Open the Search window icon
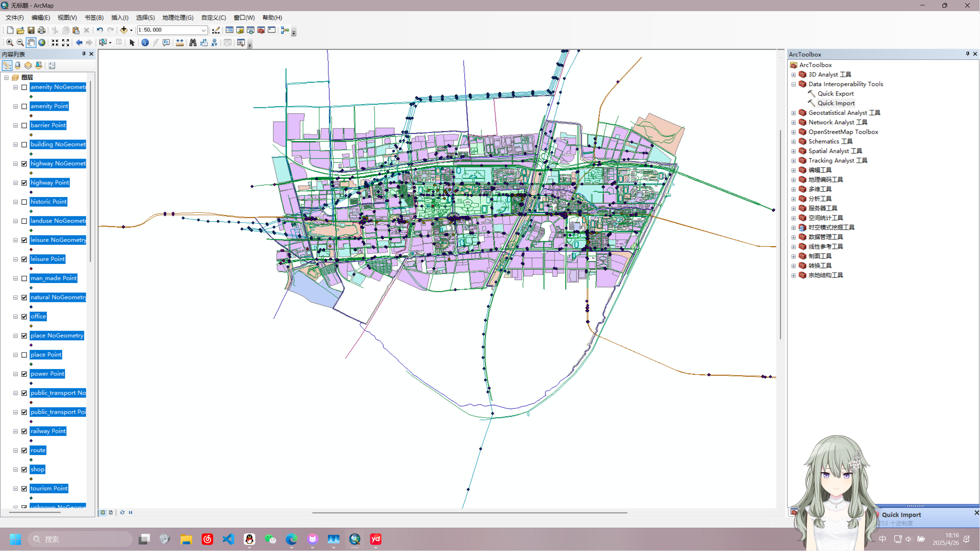 click(251, 30)
